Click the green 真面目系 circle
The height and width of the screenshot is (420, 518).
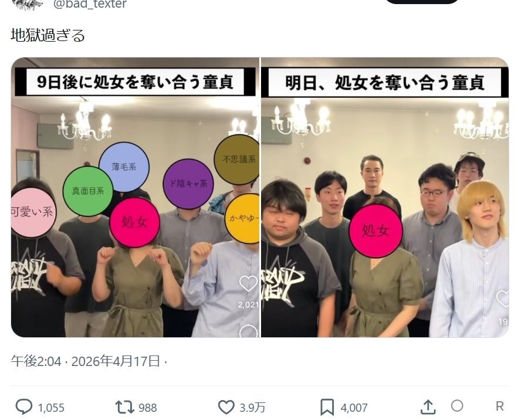(88, 191)
